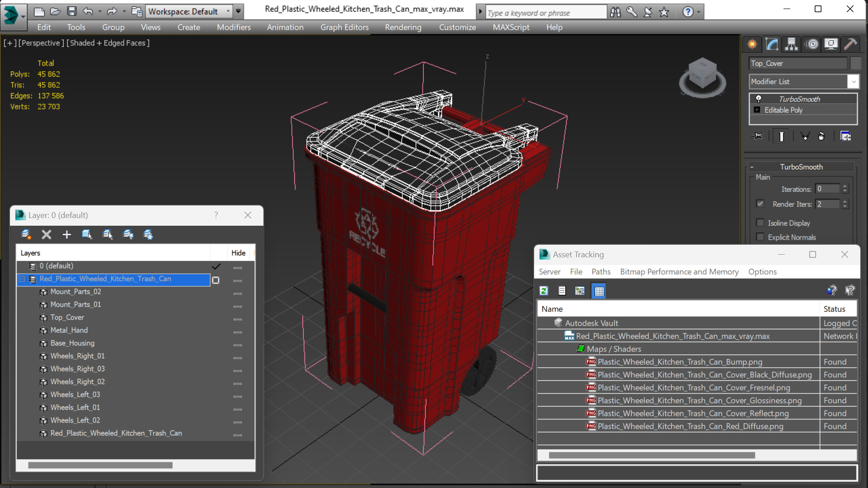Switch Asset Tracking to table view
868x488 pixels.
click(x=599, y=291)
